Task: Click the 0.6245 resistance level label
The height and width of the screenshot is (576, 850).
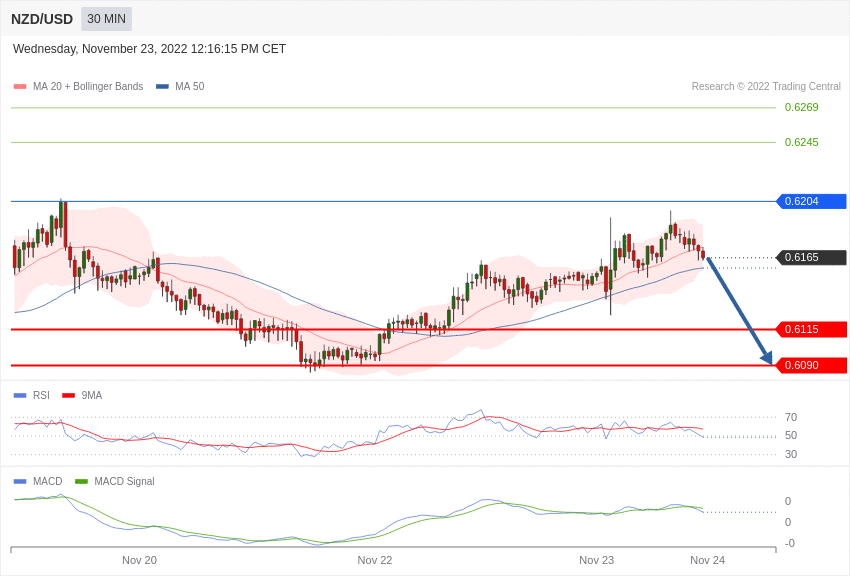Action: tap(801, 143)
